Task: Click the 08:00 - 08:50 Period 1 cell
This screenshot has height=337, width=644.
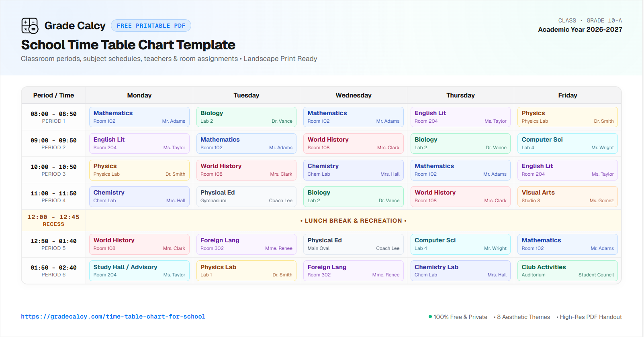Action: pos(53,117)
